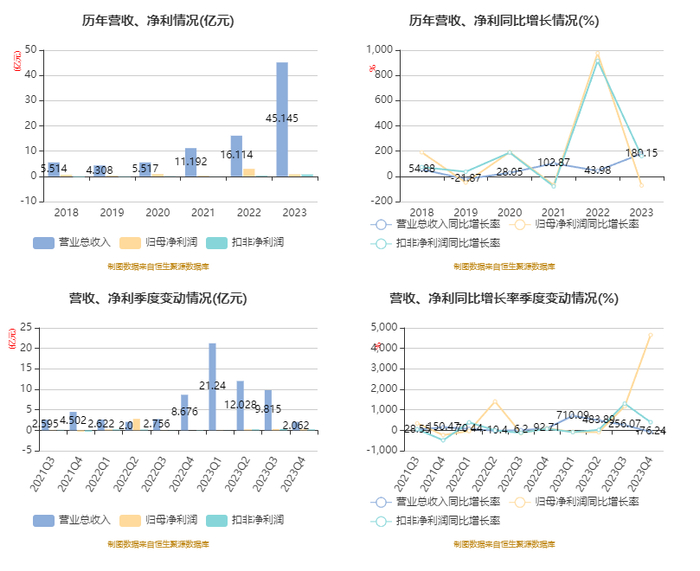Click the 2022 peak point on yearly growth line
This screenshot has height=571, width=700.
(597, 54)
